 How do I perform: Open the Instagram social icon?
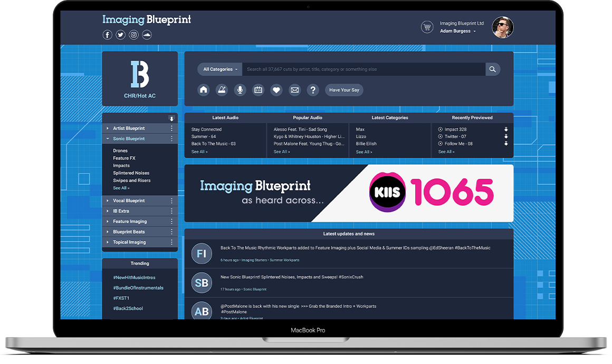point(134,35)
